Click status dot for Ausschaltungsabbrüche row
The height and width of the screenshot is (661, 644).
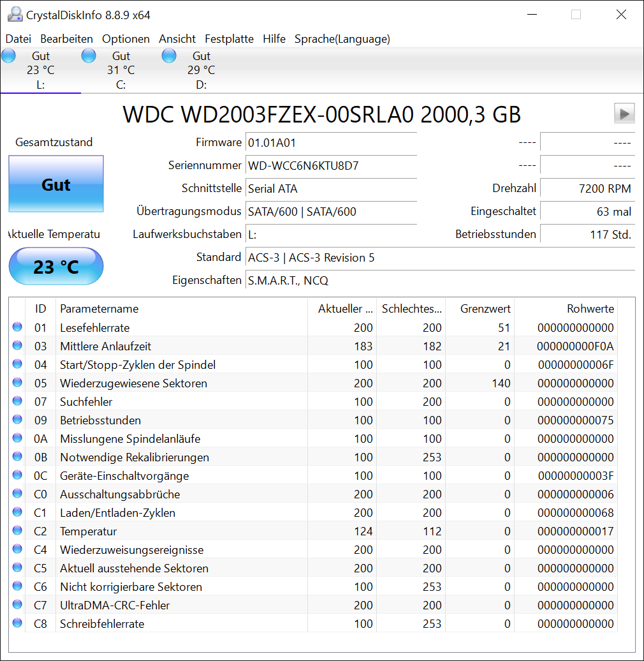coord(17,493)
